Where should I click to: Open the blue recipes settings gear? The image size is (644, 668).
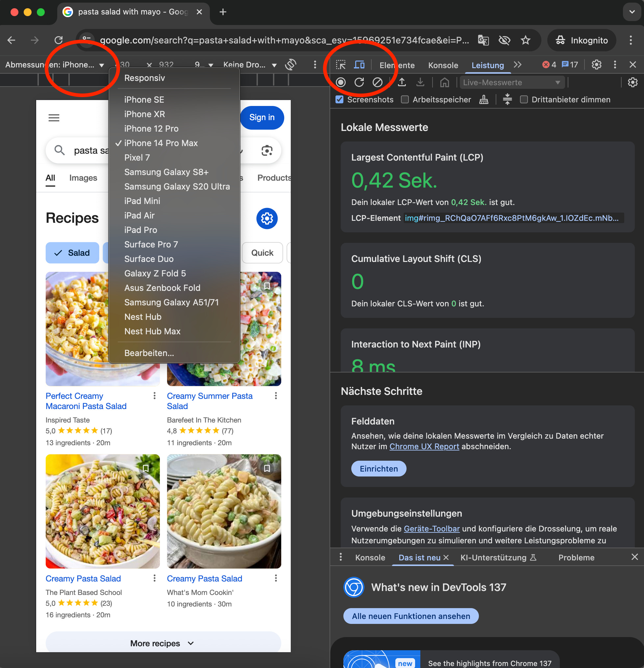(x=267, y=218)
